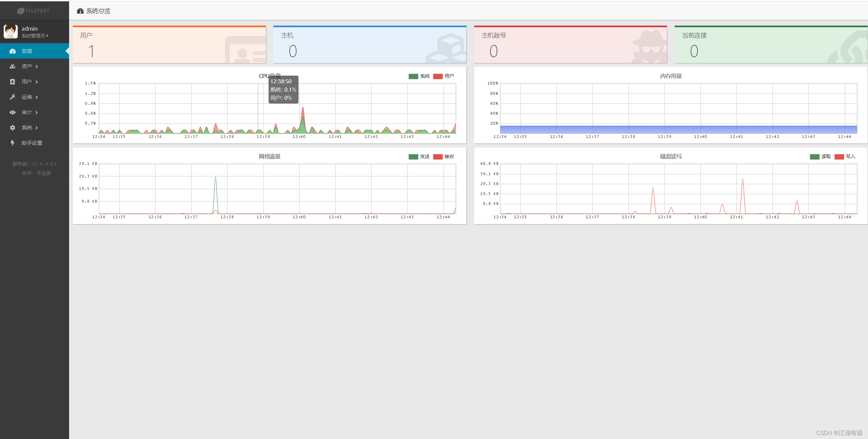Select the 总览 menu item
Screen dimensions: 868x439
[x=27, y=51]
